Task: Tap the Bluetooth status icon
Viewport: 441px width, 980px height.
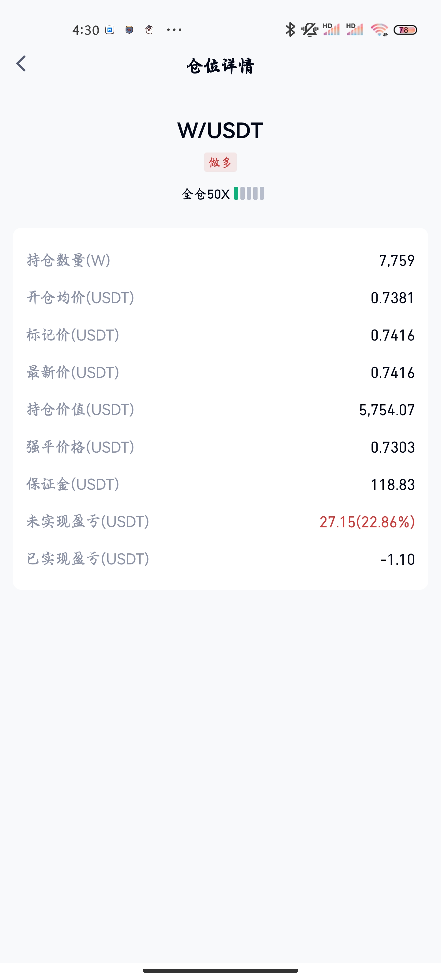Action: [x=290, y=30]
